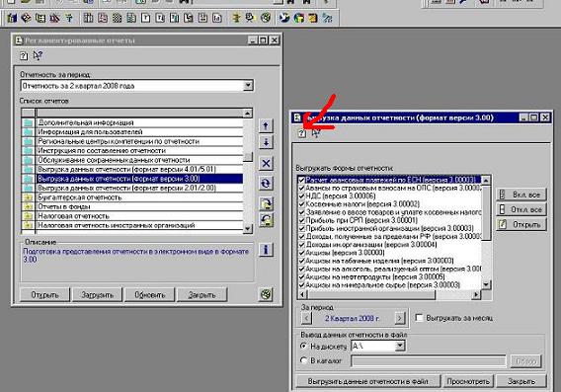Click the Просмотреть button
Screen dimensions: 561x392
point(468,381)
